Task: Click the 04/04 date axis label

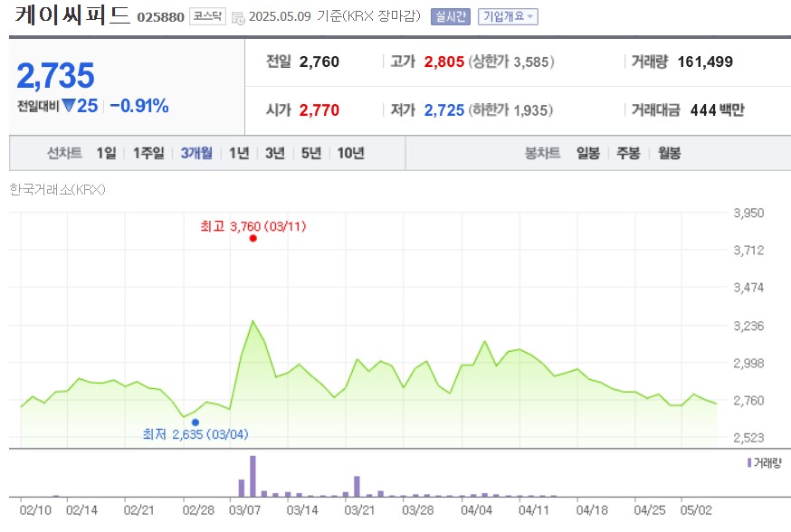Action: pos(476,510)
